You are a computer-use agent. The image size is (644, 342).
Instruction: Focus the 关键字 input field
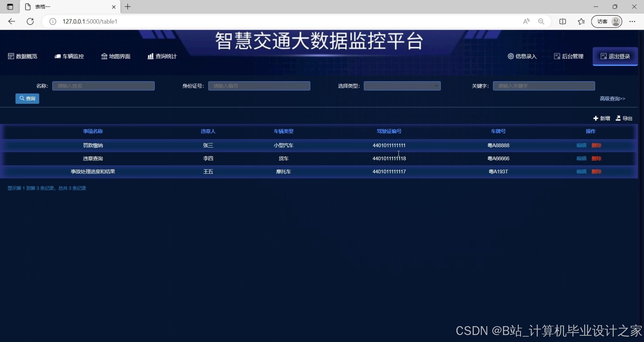[x=544, y=86]
